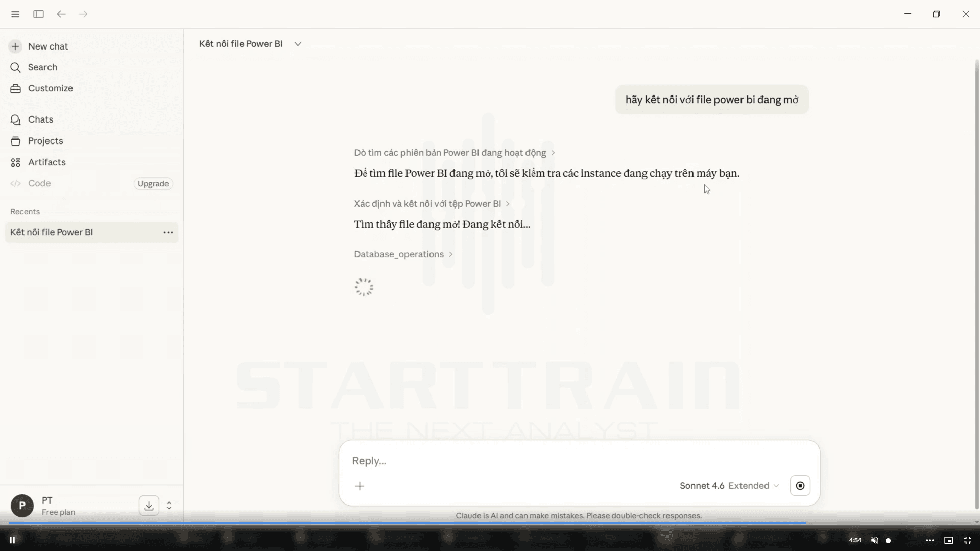Click the Artifacts icon
The width and height of the screenshot is (980, 551).
pyautogui.click(x=15, y=162)
